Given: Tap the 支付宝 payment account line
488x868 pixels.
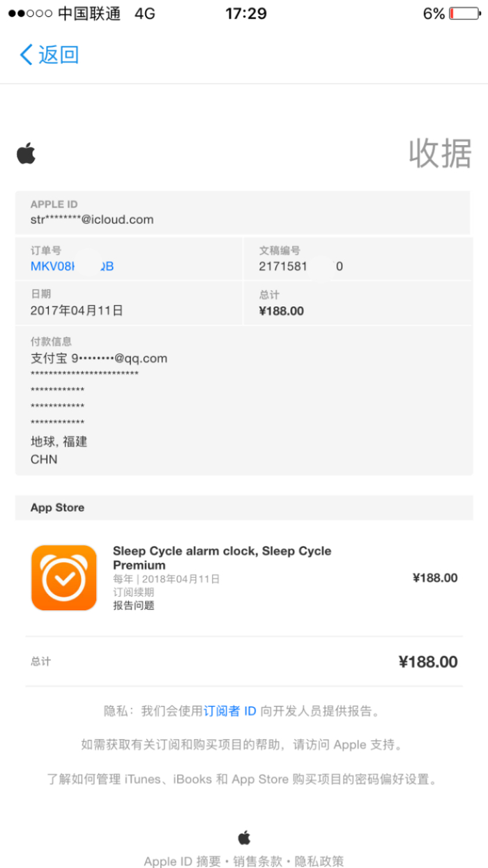Looking at the screenshot, I should pyautogui.click(x=99, y=358).
